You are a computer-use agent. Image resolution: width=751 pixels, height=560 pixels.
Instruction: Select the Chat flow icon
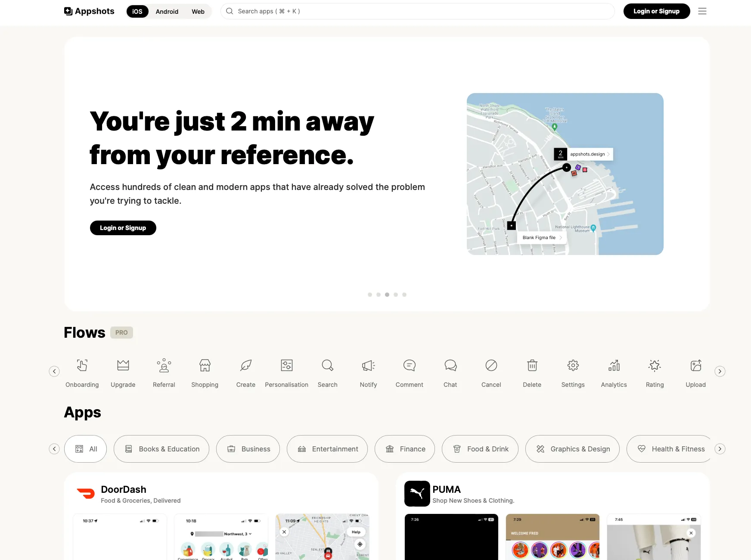point(450,365)
